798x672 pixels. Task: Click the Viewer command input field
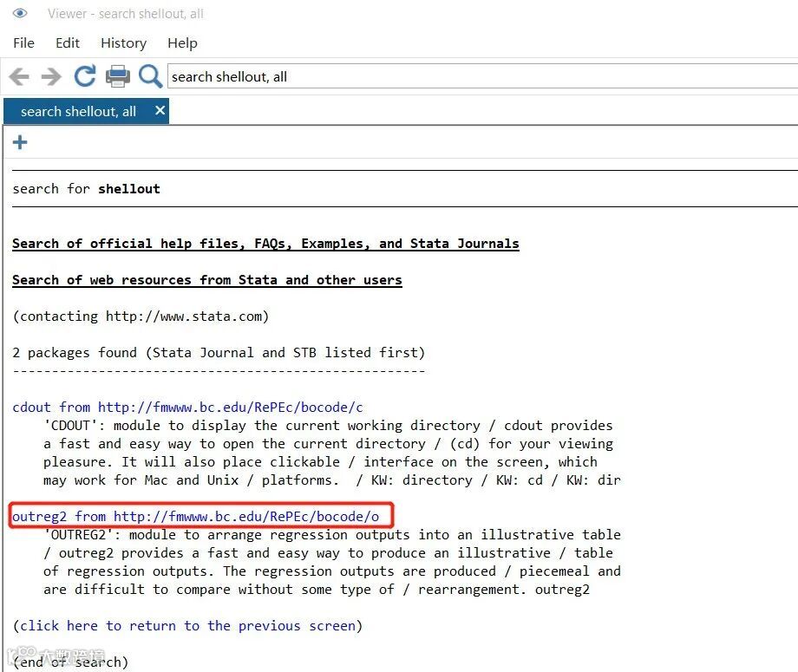coord(482,77)
